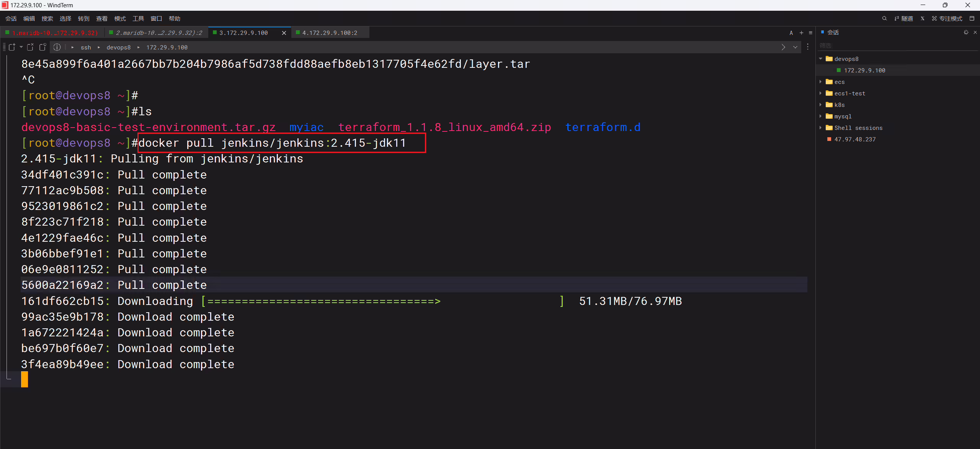The width and height of the screenshot is (980, 449).
Task: Select the 47.97.48.237 session
Action: 855,139
